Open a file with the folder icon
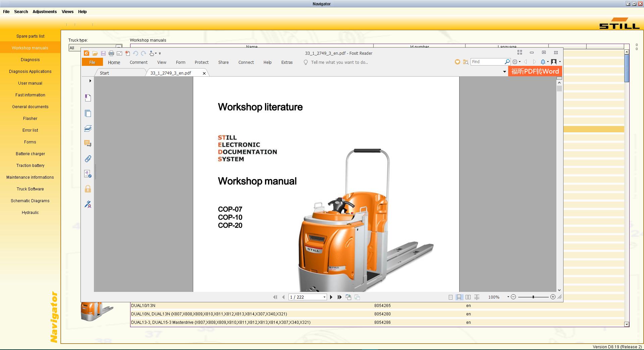 click(95, 53)
